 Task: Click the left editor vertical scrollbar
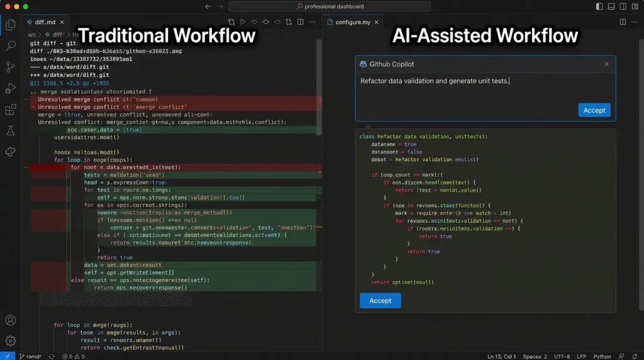[319, 87]
